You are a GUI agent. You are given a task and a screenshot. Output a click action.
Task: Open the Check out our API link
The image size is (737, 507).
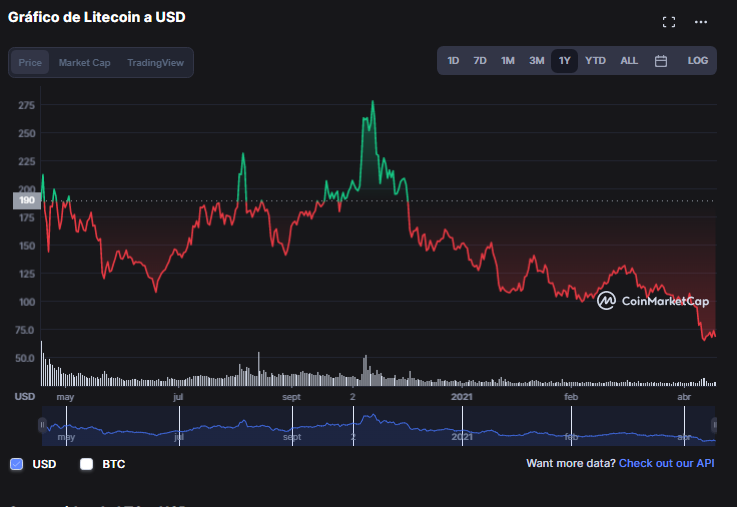pos(666,463)
